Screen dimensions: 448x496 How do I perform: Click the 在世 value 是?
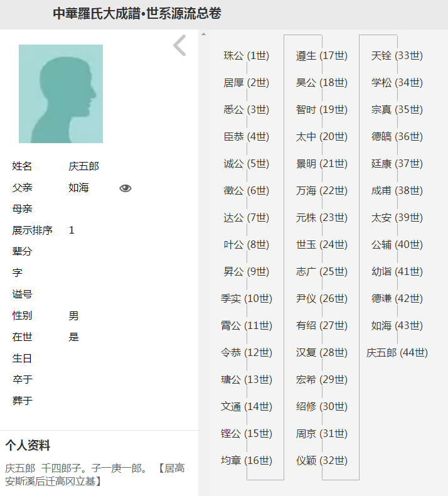tap(73, 337)
